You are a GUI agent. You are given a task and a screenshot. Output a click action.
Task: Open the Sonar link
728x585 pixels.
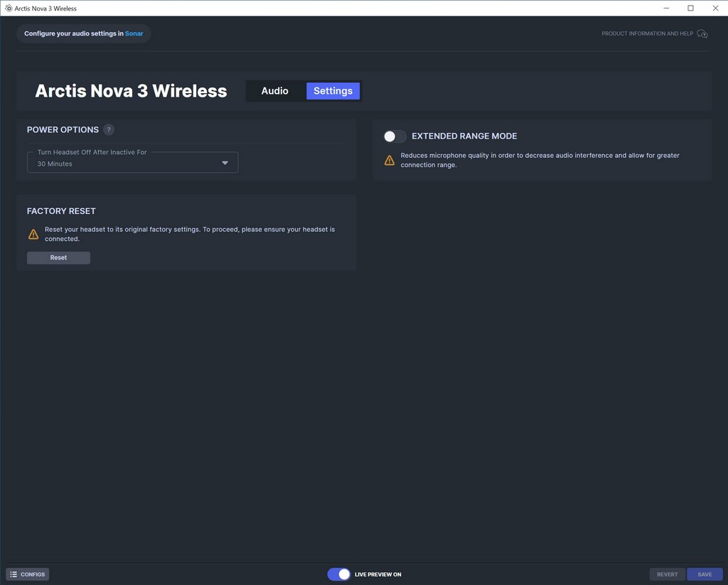[134, 33]
